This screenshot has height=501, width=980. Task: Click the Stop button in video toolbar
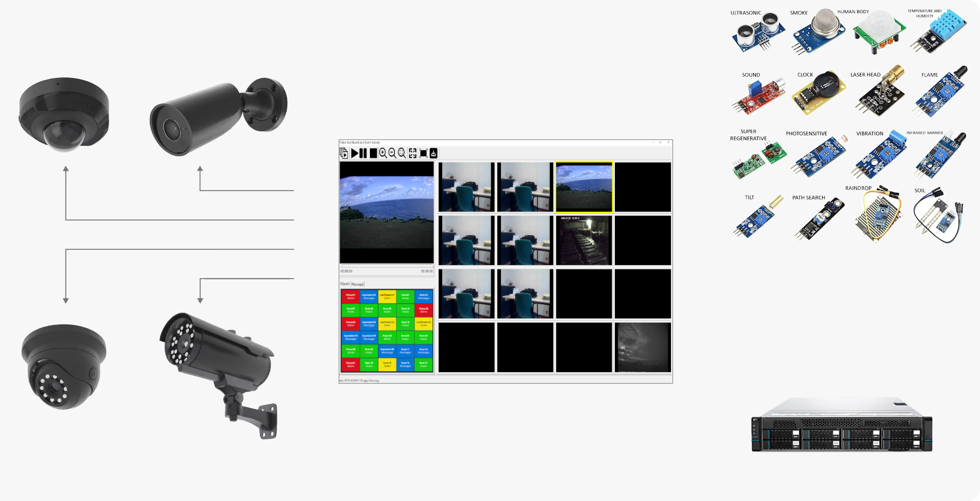tap(373, 153)
